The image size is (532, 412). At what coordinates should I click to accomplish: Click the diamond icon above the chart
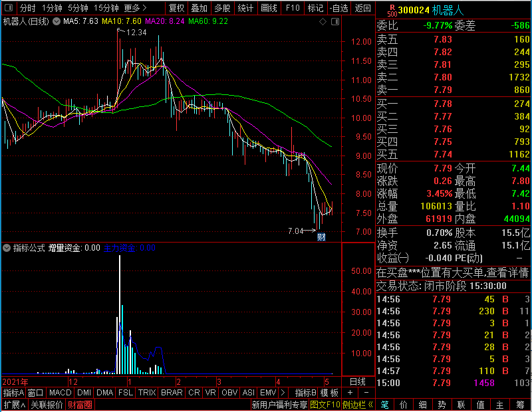click(x=323, y=22)
